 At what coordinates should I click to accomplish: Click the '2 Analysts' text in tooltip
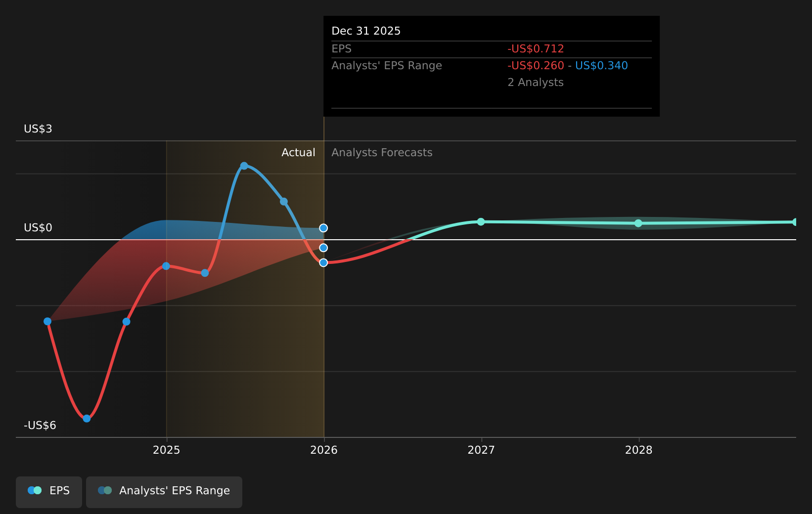(x=536, y=82)
